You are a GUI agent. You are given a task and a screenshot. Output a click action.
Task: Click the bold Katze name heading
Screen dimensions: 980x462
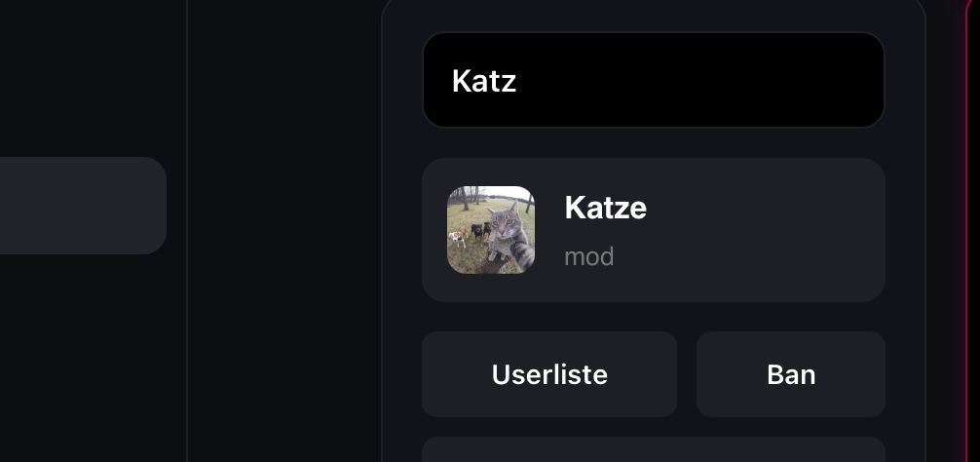(605, 208)
